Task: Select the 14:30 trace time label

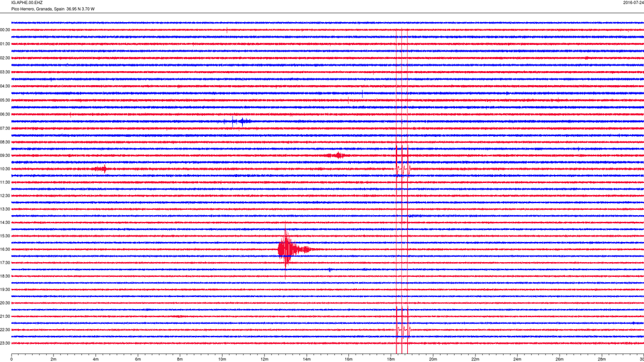Action: click(5, 223)
